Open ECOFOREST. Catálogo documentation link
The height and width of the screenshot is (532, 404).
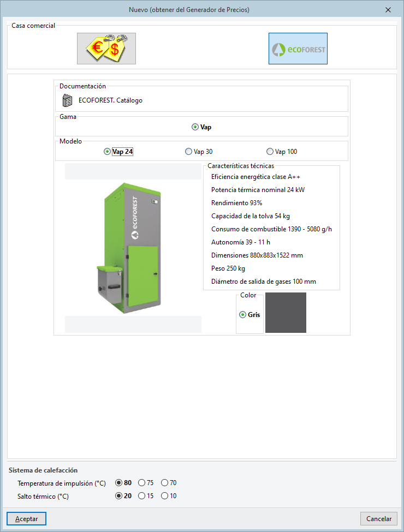tap(110, 100)
